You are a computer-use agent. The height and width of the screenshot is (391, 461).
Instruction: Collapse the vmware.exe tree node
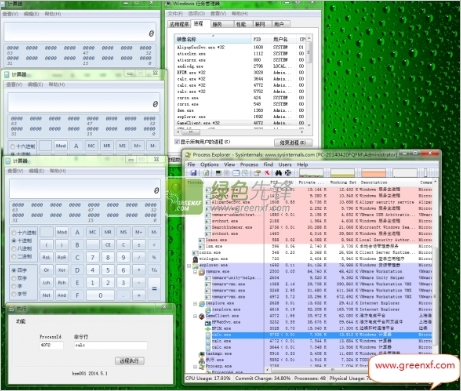coord(195,272)
